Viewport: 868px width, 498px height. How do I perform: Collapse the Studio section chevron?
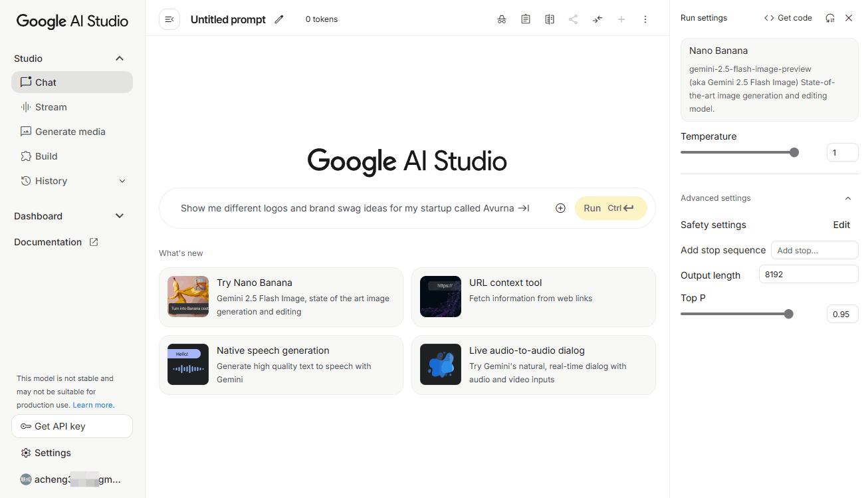click(x=120, y=59)
